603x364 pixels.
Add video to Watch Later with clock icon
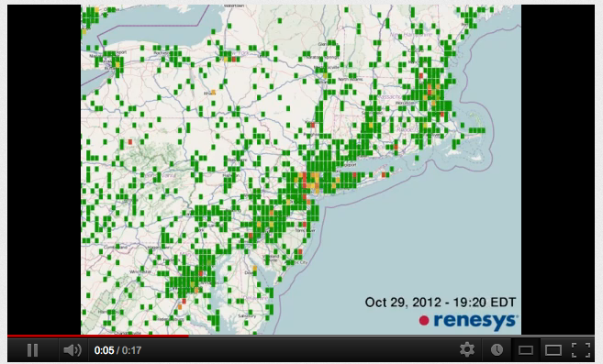pyautogui.click(x=497, y=349)
